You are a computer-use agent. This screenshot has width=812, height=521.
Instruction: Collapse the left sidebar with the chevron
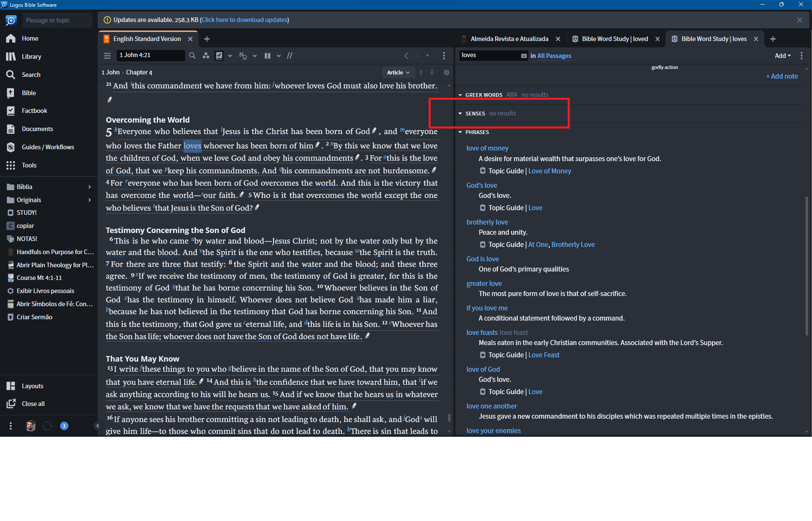coord(97,426)
